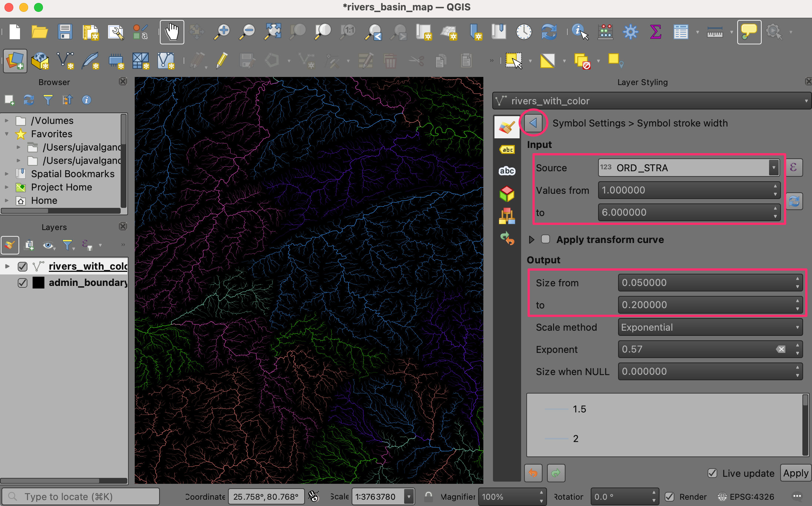Open the Labels tab icon in Layer Styling

[507, 149]
